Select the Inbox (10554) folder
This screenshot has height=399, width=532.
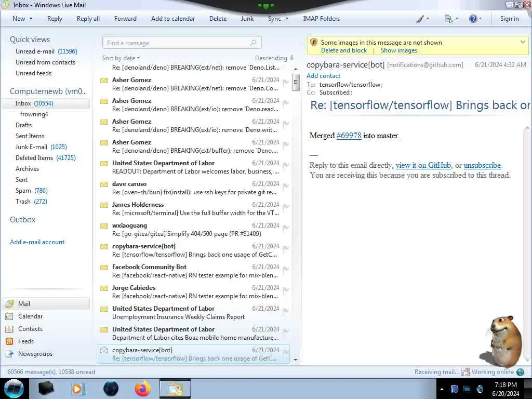click(46, 103)
